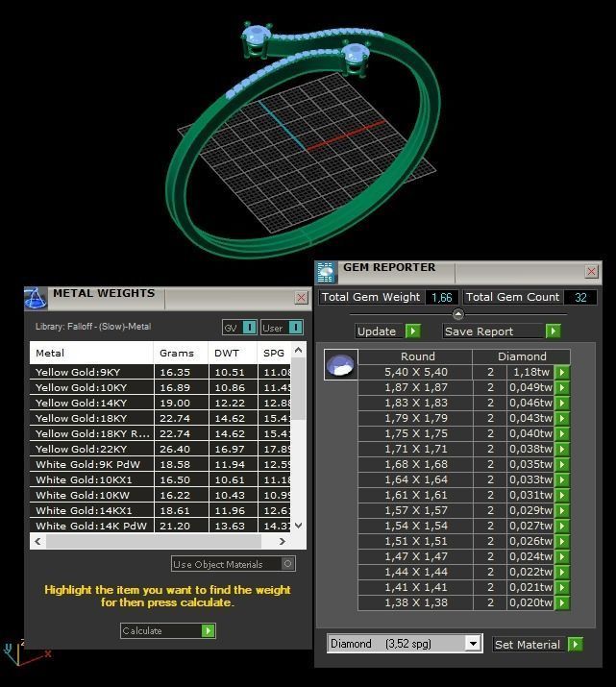
Task: Click green arrow on 1,38 X 1,38 row
Action: tap(562, 602)
